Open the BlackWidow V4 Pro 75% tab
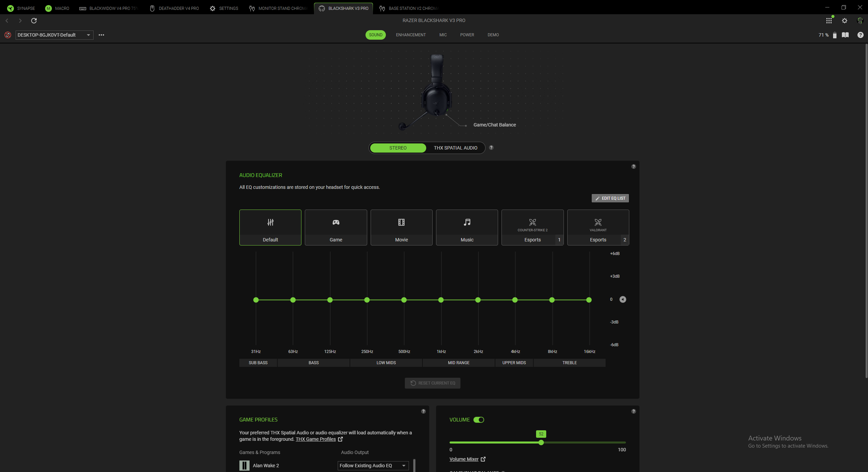 pos(109,8)
